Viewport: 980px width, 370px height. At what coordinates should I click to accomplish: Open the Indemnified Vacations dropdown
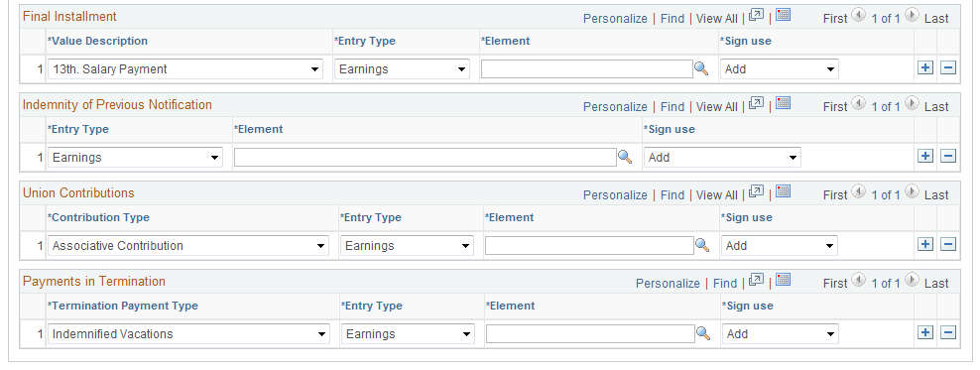click(188, 333)
